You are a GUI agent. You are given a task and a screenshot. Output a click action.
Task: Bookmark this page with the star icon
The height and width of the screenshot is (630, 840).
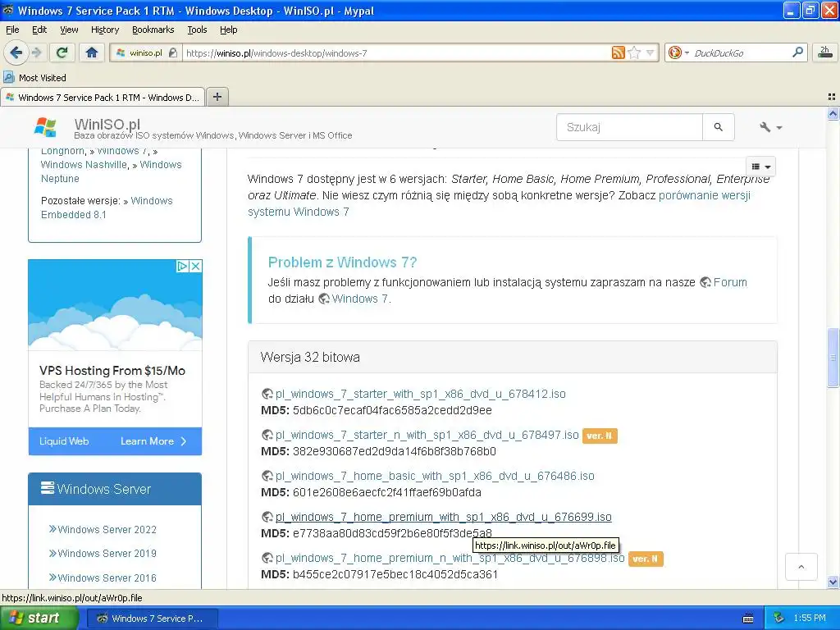pos(634,52)
